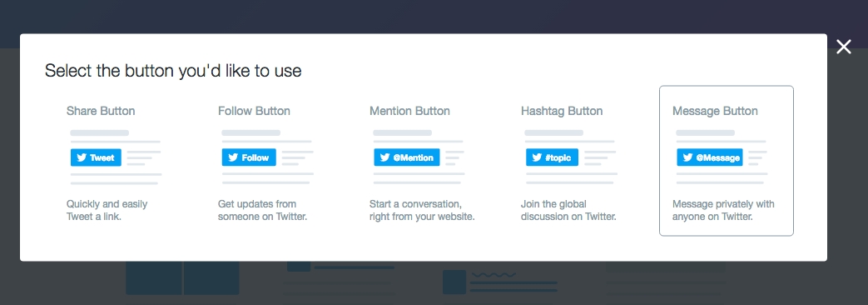The image size is (868, 305).
Task: Click the Twitter bird in Tweet button
Action: (x=82, y=157)
